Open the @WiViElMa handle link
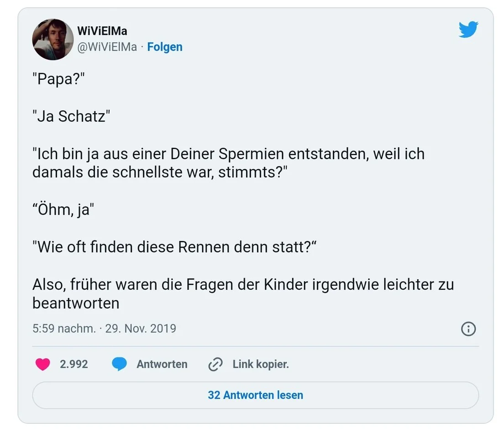 tap(107, 47)
